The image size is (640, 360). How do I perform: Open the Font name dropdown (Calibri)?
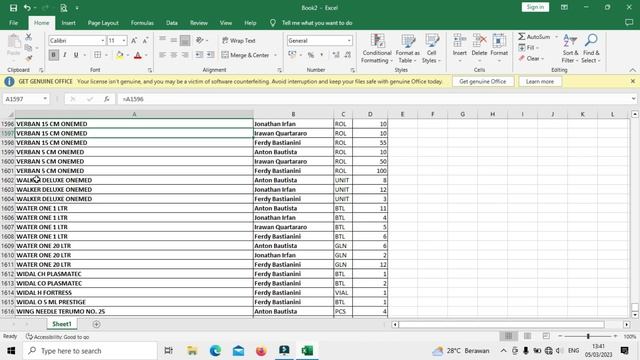(x=102, y=40)
